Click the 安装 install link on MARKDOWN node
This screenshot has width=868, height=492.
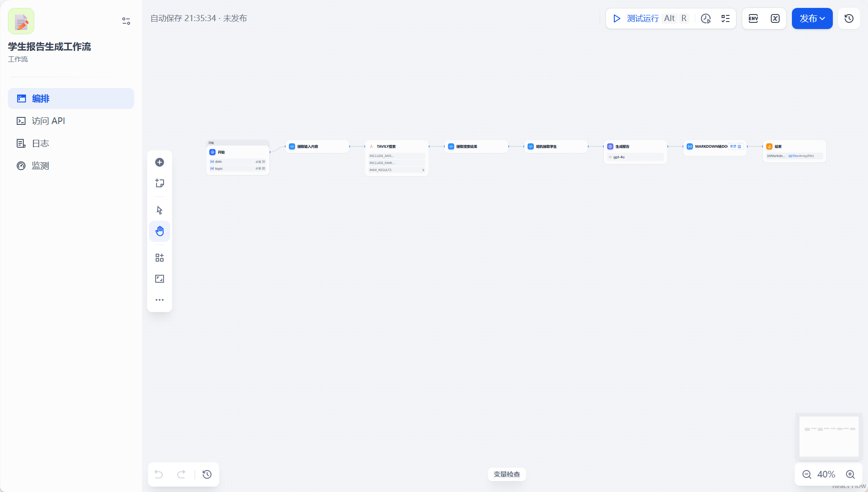[x=736, y=146]
